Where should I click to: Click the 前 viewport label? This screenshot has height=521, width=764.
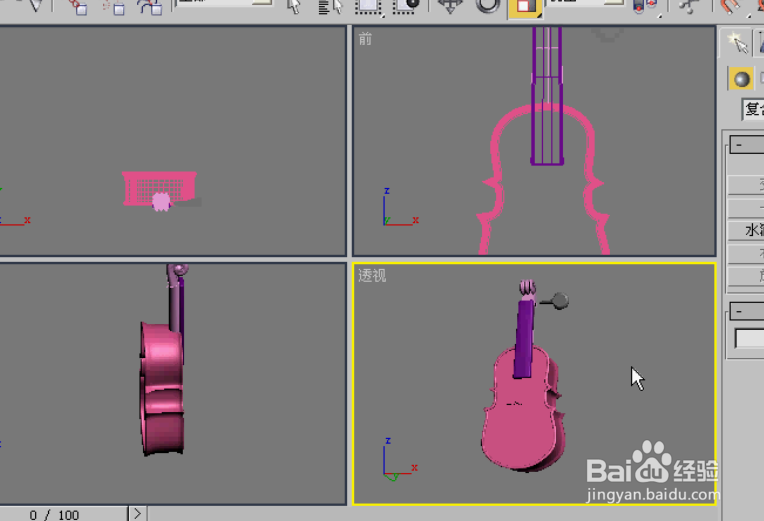pyautogui.click(x=365, y=39)
